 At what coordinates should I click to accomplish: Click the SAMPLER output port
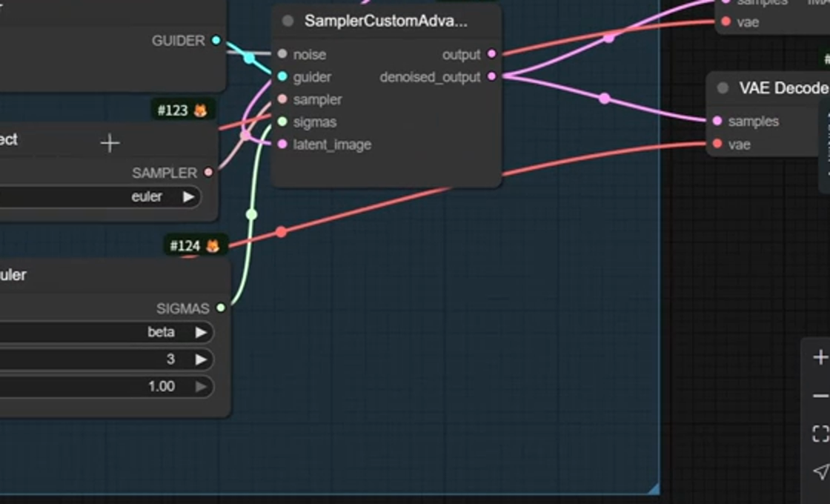[208, 172]
